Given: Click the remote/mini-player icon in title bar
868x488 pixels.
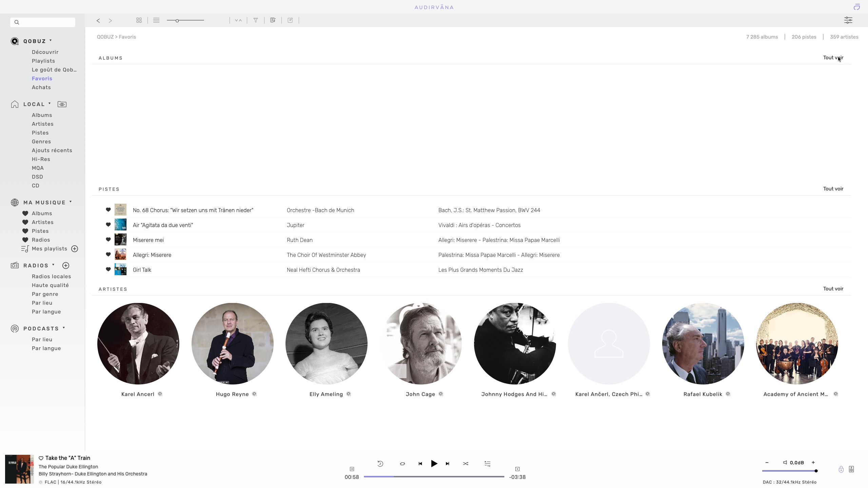Looking at the screenshot, I should pyautogui.click(x=857, y=7).
